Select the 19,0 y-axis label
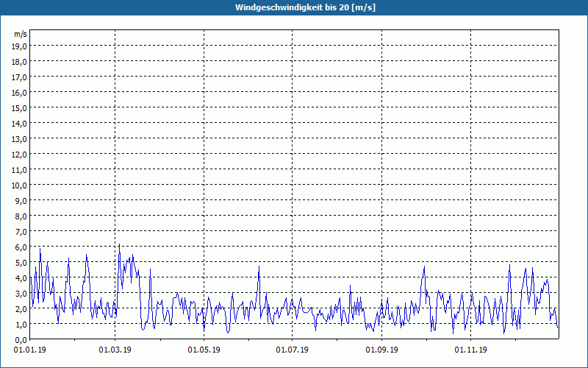The width and height of the screenshot is (588, 368). tap(20, 46)
